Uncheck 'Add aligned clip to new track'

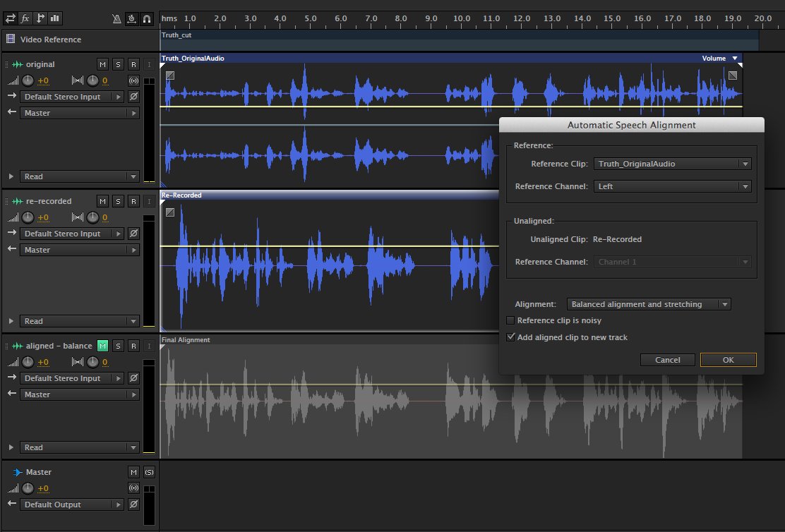pyautogui.click(x=510, y=337)
